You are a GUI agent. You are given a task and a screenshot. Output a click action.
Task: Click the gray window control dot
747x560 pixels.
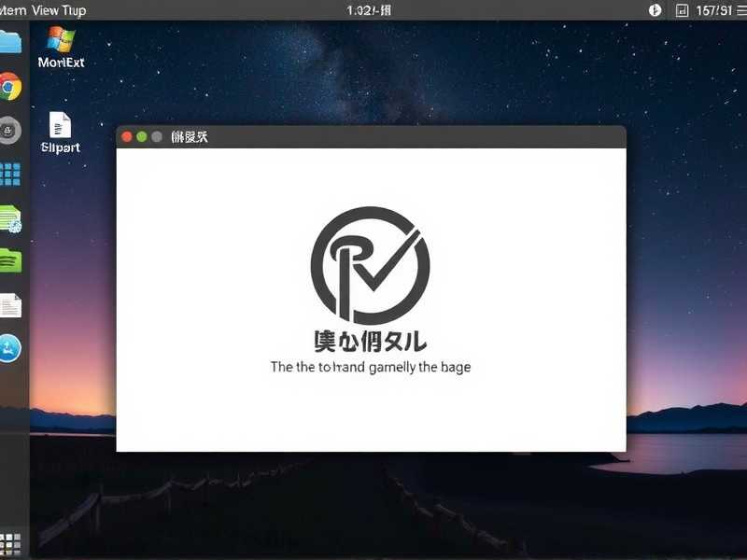point(157,135)
